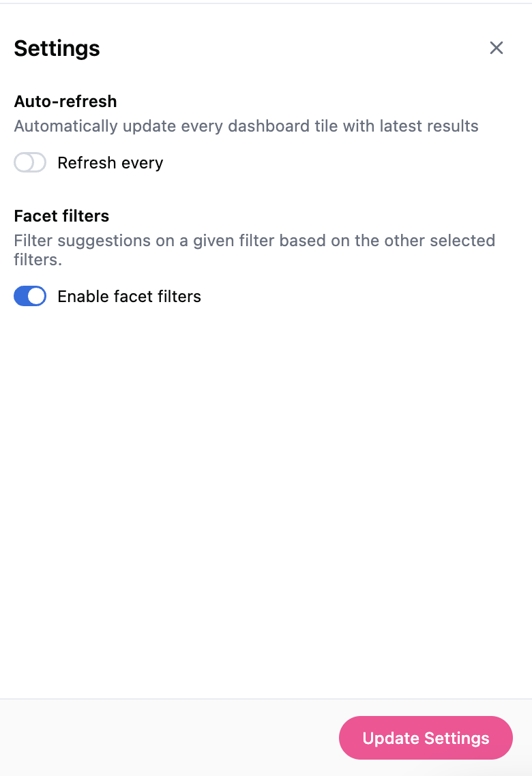
Task: Close the Settings panel with the X icon
Action: click(497, 48)
